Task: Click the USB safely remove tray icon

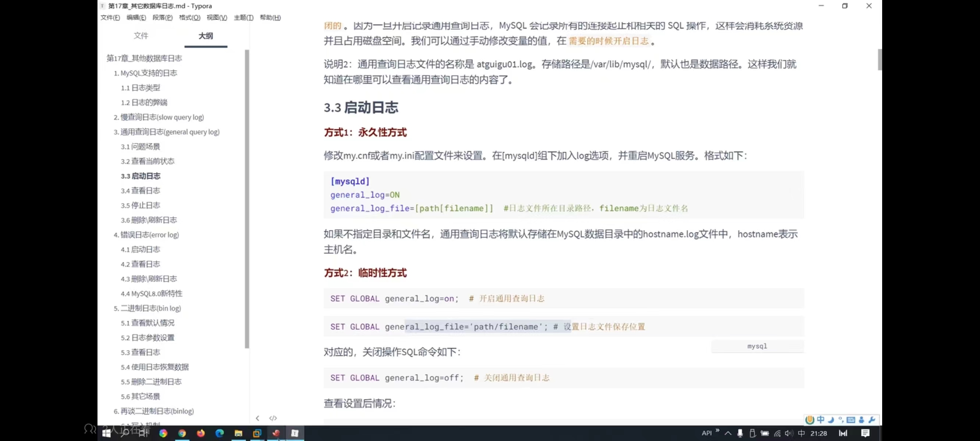Action: click(x=752, y=433)
